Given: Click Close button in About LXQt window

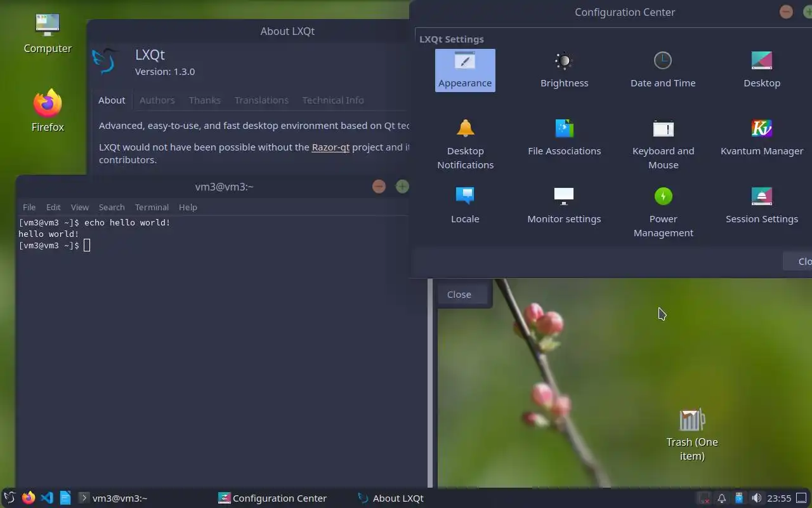Looking at the screenshot, I should coord(463,295).
